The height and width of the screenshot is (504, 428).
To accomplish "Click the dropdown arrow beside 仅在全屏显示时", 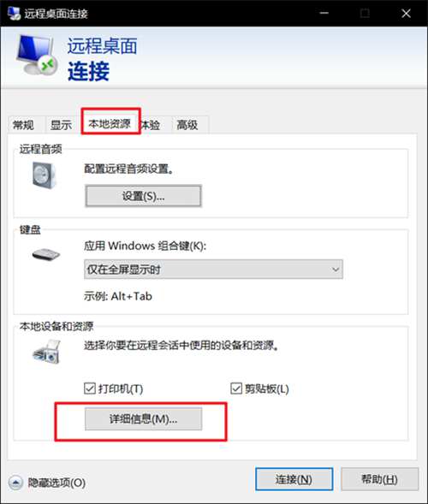I will [x=336, y=269].
